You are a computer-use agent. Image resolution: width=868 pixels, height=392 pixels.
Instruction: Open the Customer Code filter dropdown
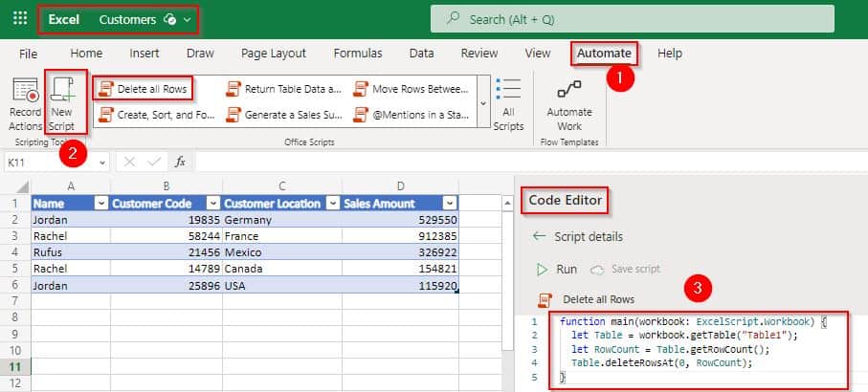[213, 204]
